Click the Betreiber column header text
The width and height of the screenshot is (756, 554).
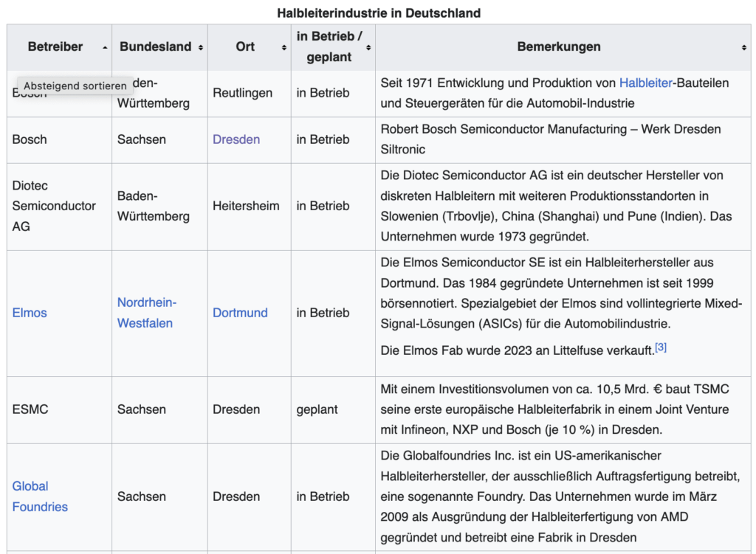pyautogui.click(x=55, y=46)
